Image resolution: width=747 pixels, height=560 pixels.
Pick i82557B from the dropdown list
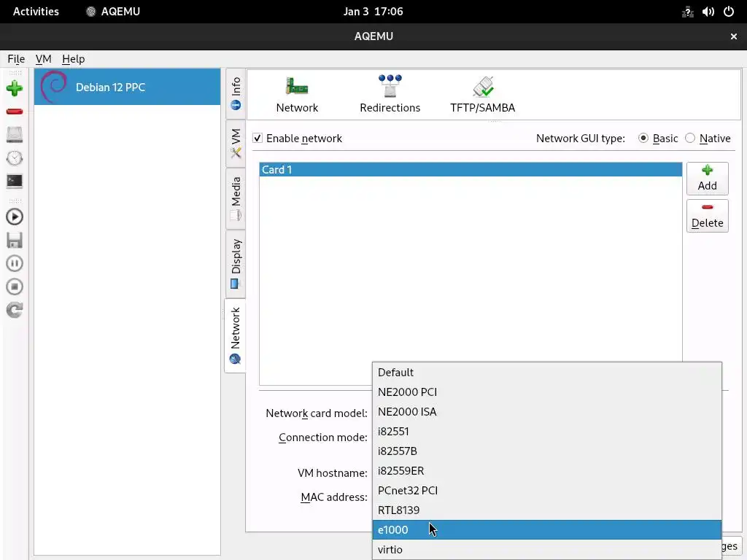point(547,451)
